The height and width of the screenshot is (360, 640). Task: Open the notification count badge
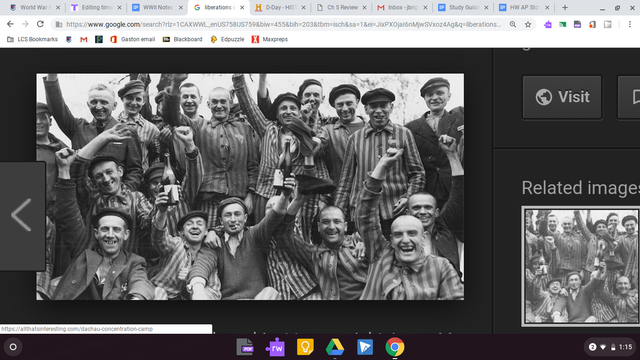(x=592, y=347)
